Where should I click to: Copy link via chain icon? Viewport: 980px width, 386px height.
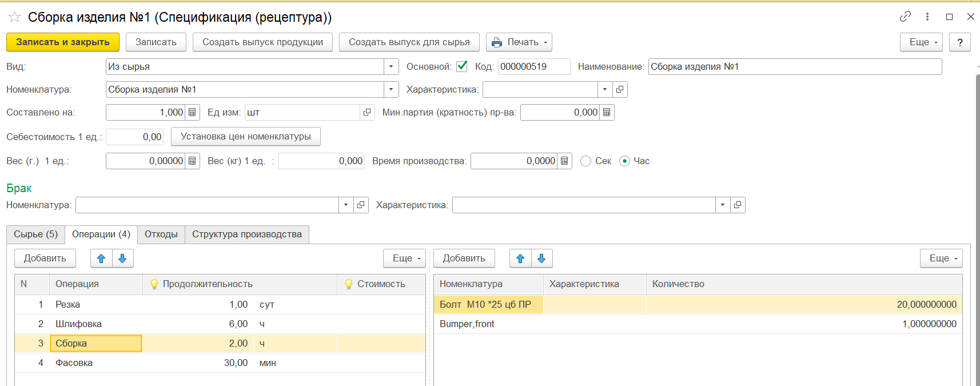point(905,17)
